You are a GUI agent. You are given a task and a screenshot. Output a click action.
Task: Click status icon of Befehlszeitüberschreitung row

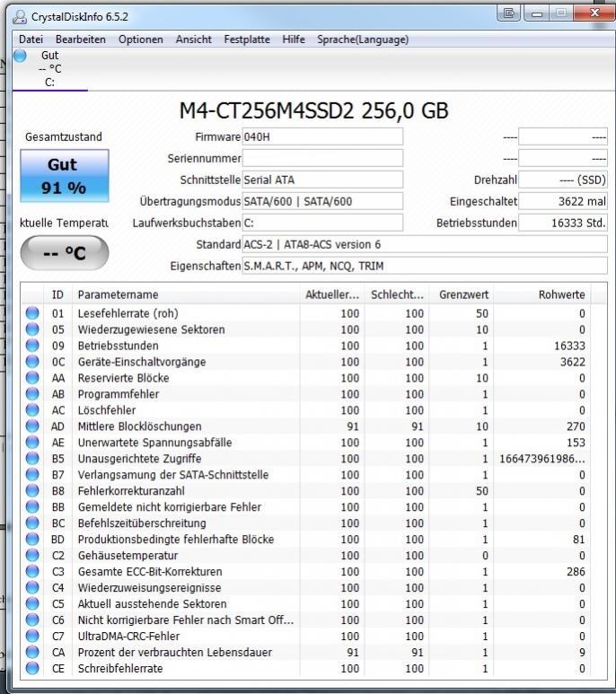click(x=32, y=523)
